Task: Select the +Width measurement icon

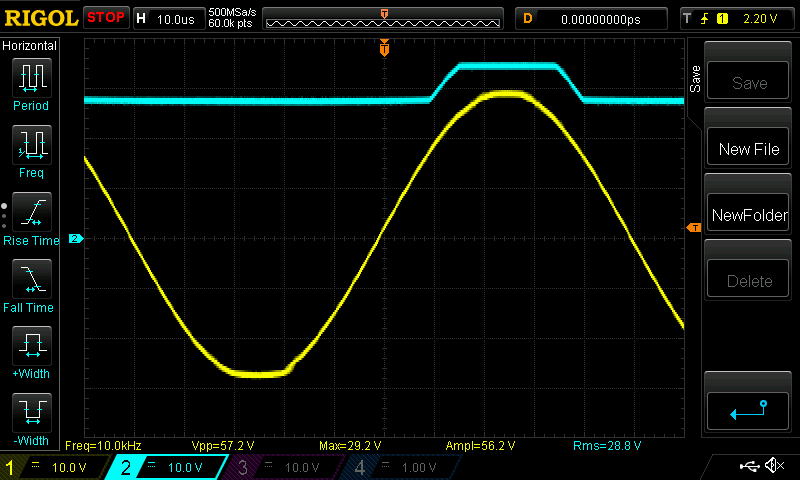Action: pos(32,345)
